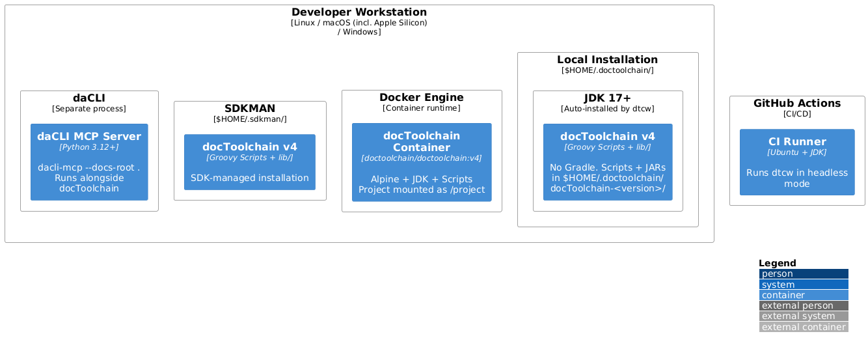The height and width of the screenshot is (349, 868).
Task: Click the system legend swatch
Action: point(804,285)
